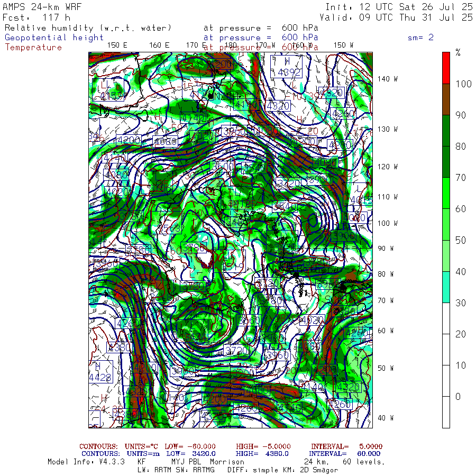Viewport: 476px width, 476px height.
Task: Click the '150 E' longitude label
Action: click(117, 45)
